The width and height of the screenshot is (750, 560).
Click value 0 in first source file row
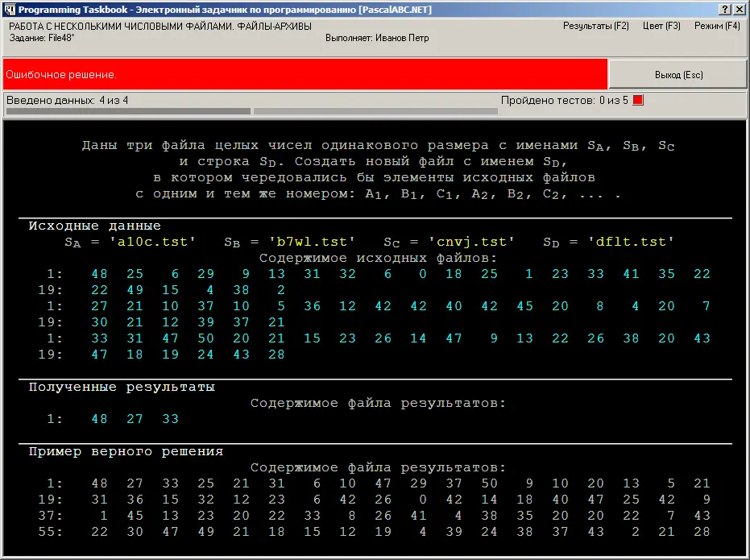pyautogui.click(x=422, y=274)
